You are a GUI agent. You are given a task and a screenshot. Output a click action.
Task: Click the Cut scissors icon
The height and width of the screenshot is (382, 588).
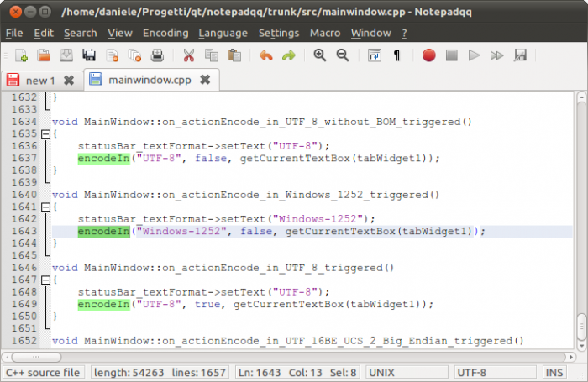[188, 55]
